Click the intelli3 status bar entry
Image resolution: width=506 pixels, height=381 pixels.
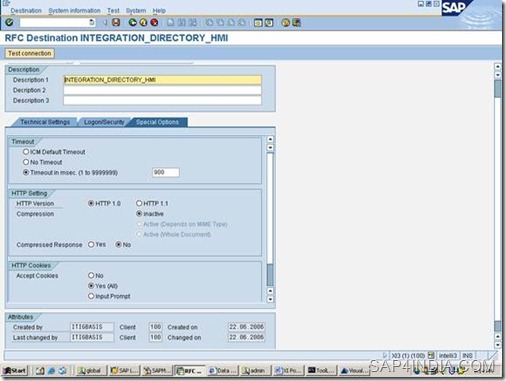click(448, 355)
